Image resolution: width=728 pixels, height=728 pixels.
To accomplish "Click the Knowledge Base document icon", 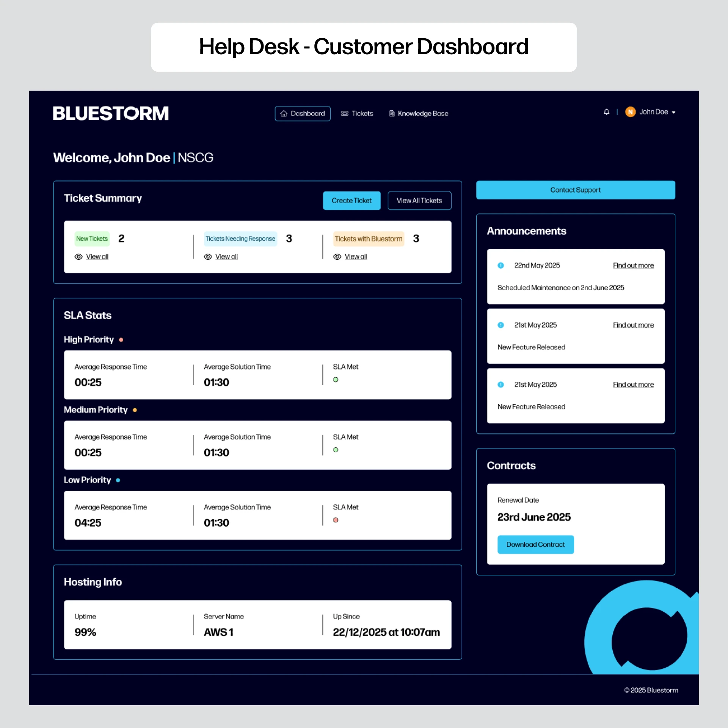I will [392, 113].
